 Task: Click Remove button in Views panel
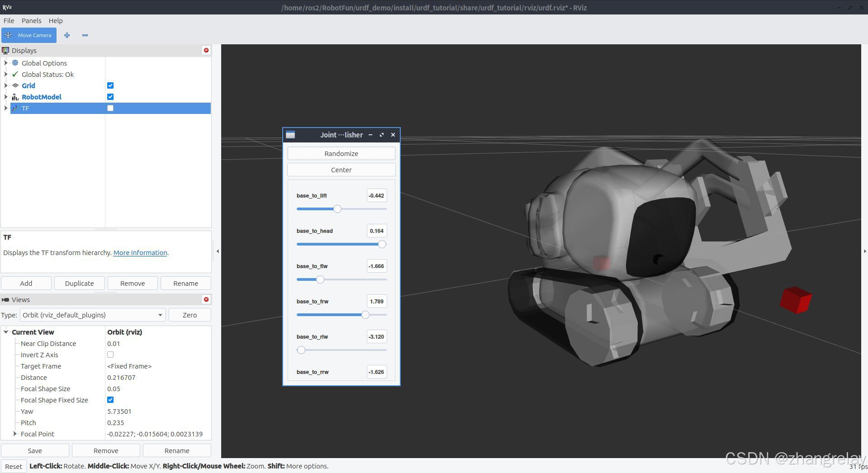(106, 450)
